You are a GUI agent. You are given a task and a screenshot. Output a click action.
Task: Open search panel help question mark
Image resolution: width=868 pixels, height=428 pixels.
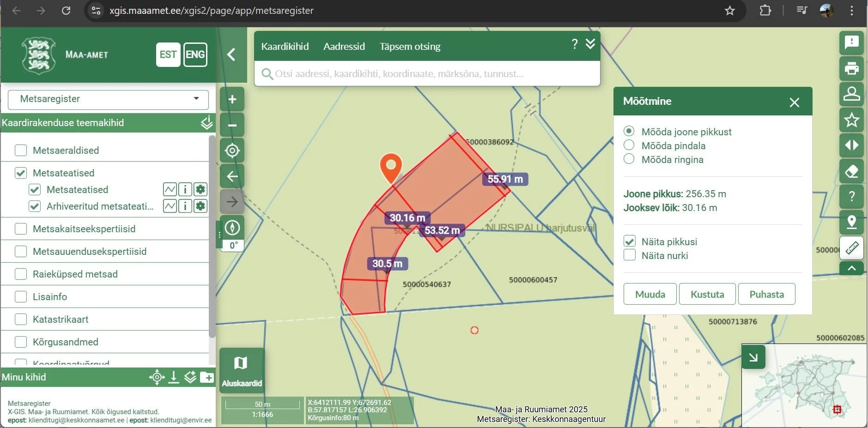click(574, 44)
